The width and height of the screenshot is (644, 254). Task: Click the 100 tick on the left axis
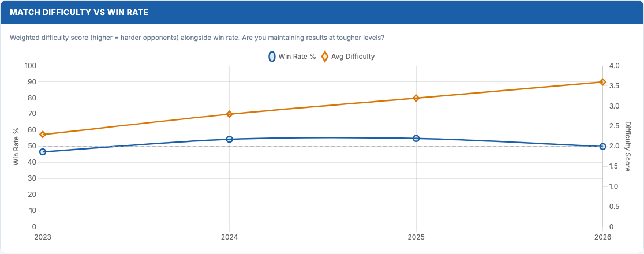click(31, 66)
